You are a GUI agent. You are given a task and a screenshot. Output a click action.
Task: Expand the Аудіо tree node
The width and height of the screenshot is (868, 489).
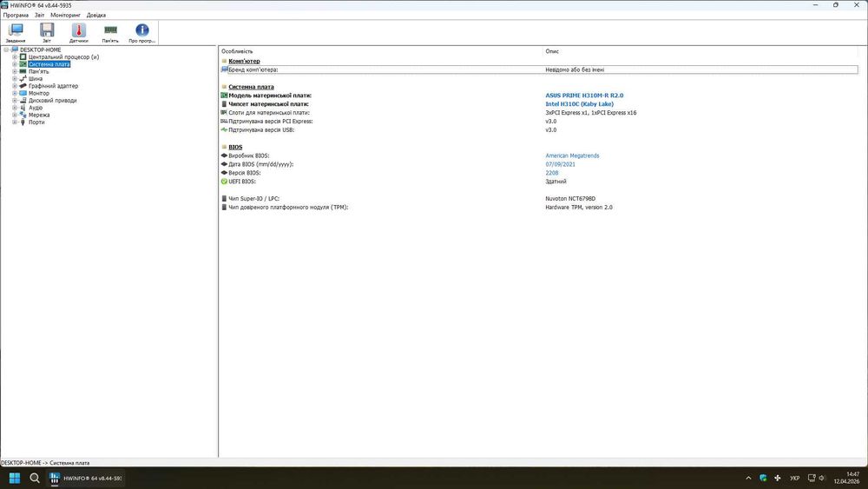(x=15, y=108)
